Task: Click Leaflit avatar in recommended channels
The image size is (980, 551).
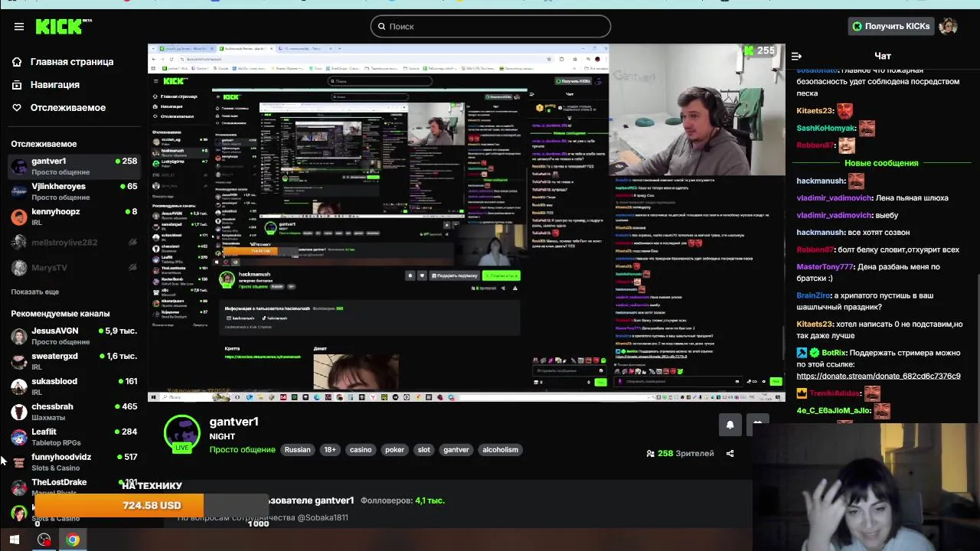Action: tap(19, 438)
